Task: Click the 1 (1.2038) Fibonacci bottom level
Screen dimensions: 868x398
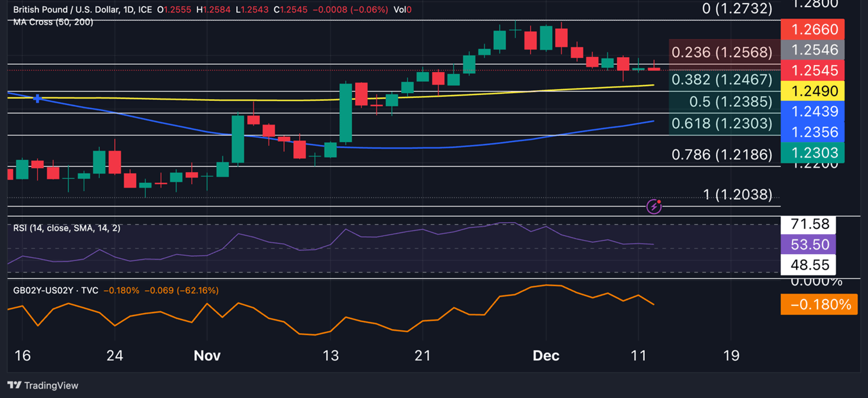Action: [x=737, y=195]
